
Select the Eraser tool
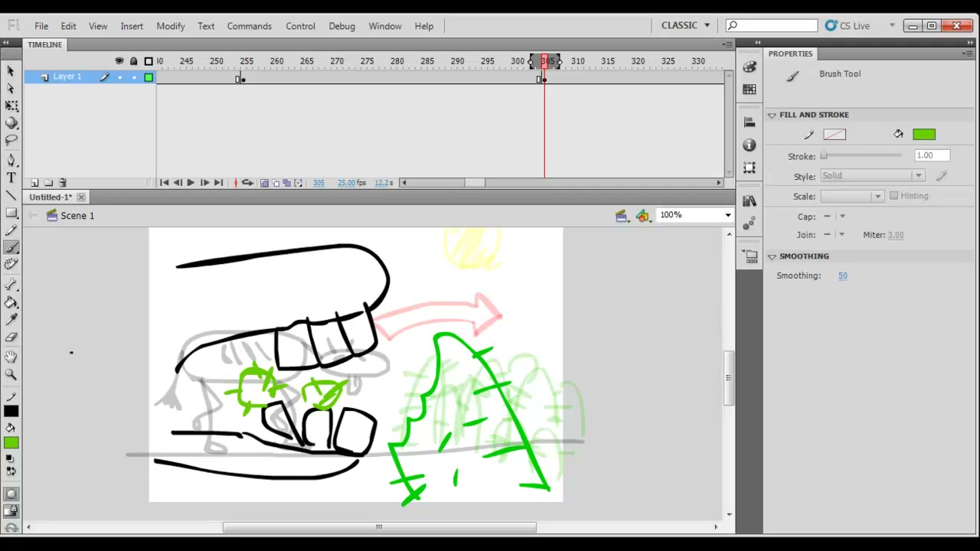pyautogui.click(x=11, y=337)
